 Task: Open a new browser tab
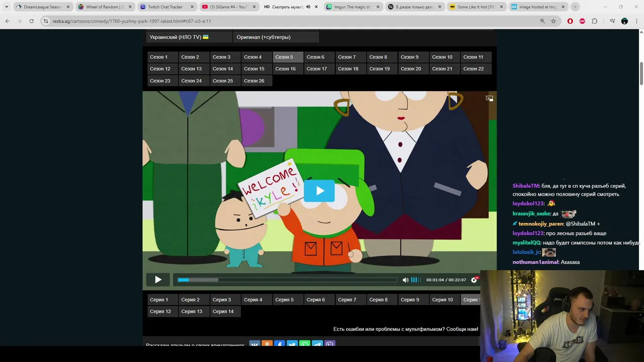575,7
